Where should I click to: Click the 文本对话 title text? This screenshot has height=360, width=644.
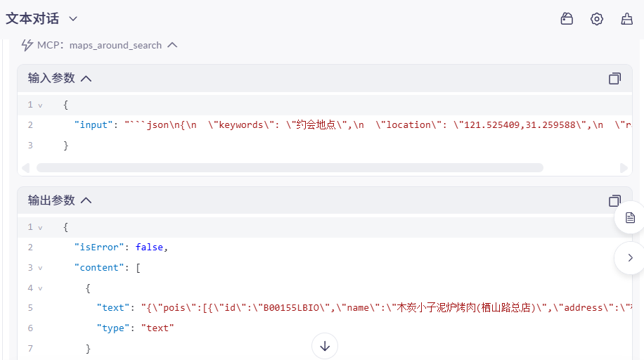click(32, 19)
